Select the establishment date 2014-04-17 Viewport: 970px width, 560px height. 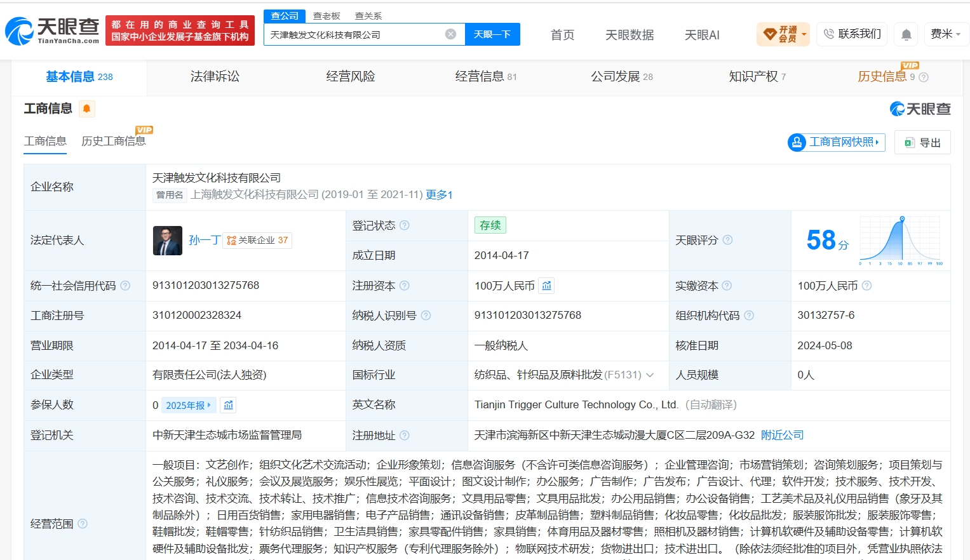(501, 255)
